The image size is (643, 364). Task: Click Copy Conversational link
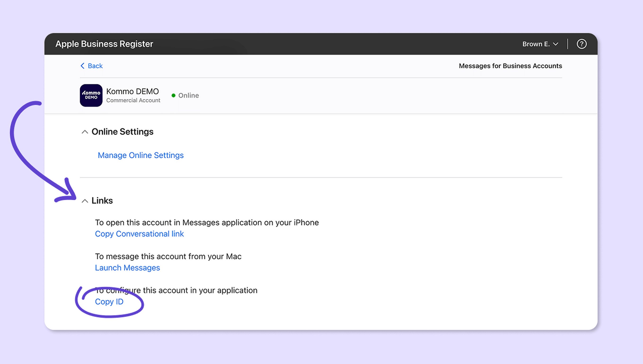coord(139,234)
